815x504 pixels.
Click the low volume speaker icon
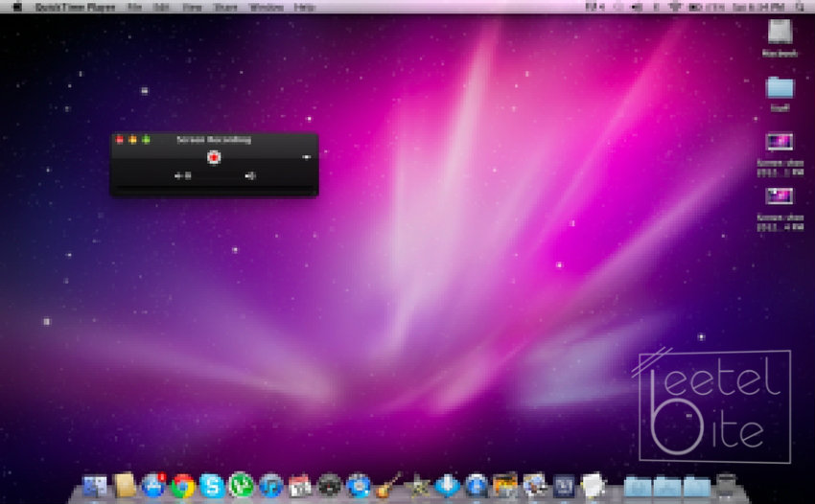coord(182,176)
